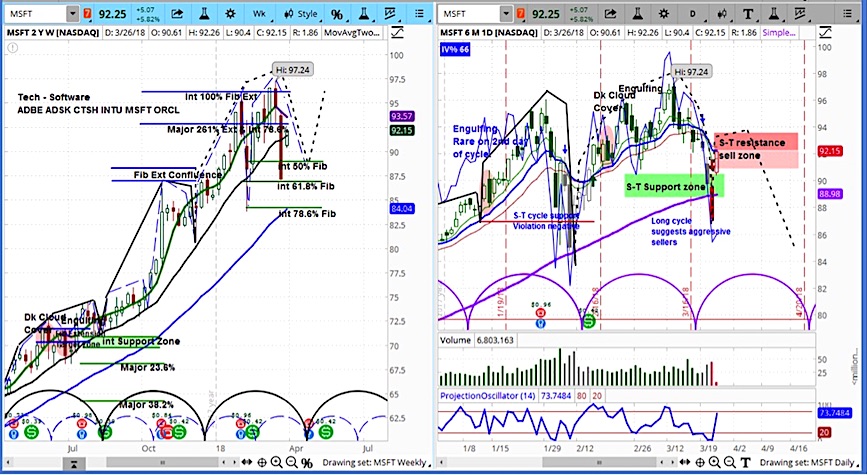
Task: Toggle the price scale icon above weekly axis
Action: (x=396, y=33)
